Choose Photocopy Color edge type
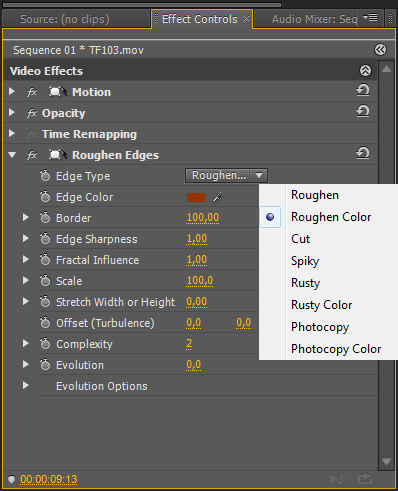The height and width of the screenshot is (491, 398). 328,349
